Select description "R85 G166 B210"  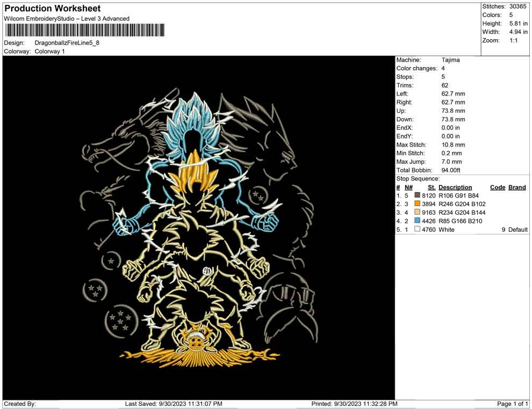(x=461, y=221)
